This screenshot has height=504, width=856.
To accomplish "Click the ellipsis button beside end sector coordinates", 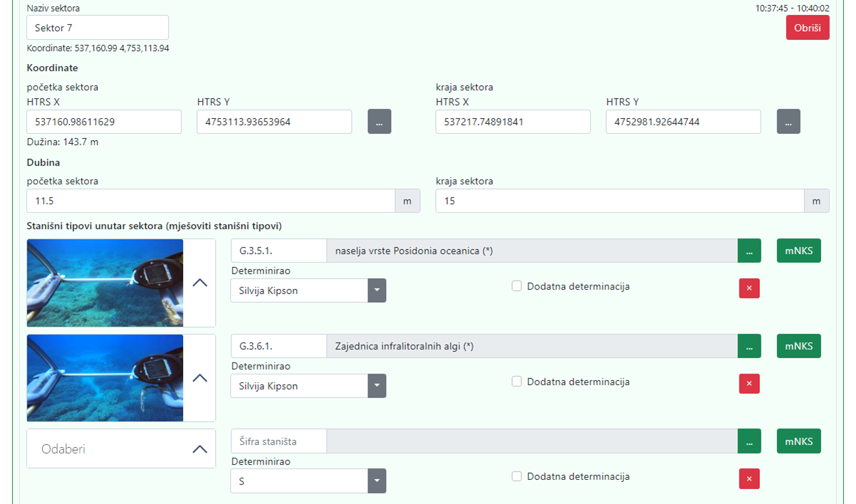I will (x=788, y=122).
